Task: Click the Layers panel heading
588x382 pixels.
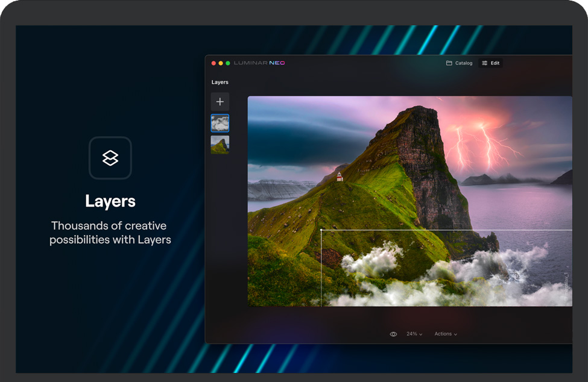Action: 220,82
